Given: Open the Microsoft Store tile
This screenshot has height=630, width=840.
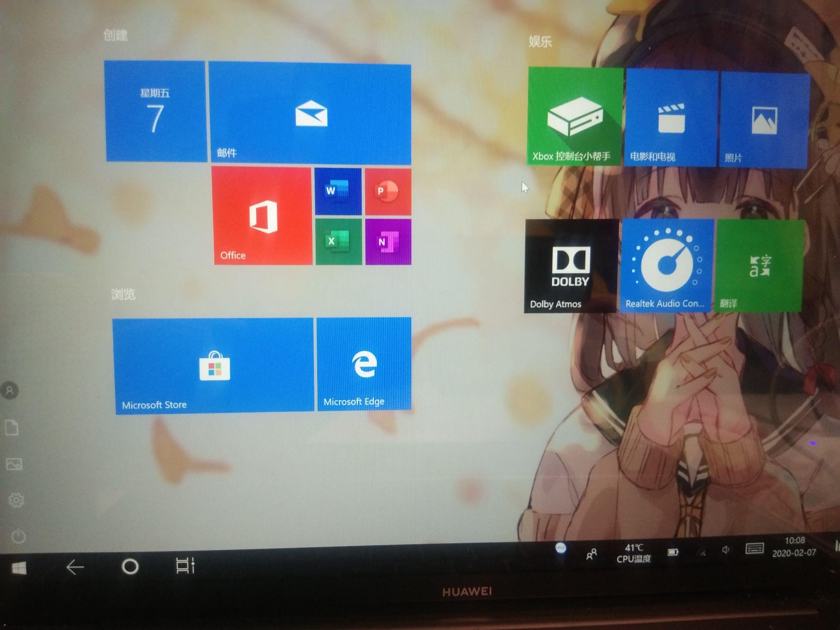Looking at the screenshot, I should pyautogui.click(x=214, y=365).
